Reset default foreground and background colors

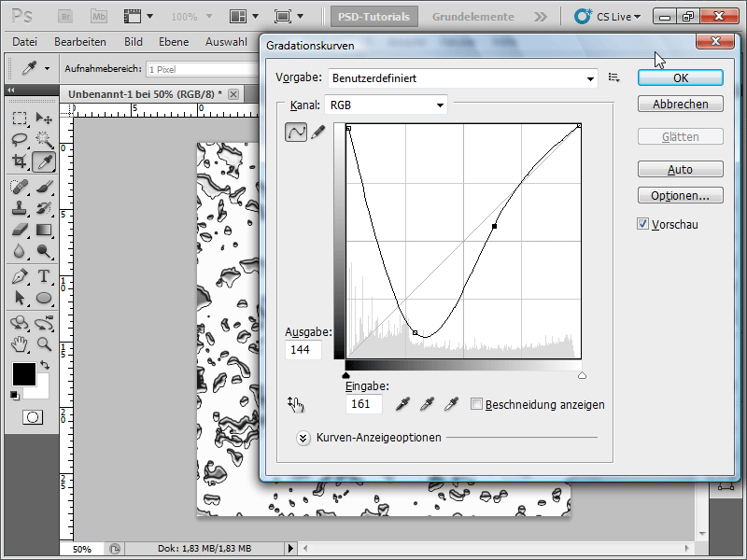tap(15, 395)
